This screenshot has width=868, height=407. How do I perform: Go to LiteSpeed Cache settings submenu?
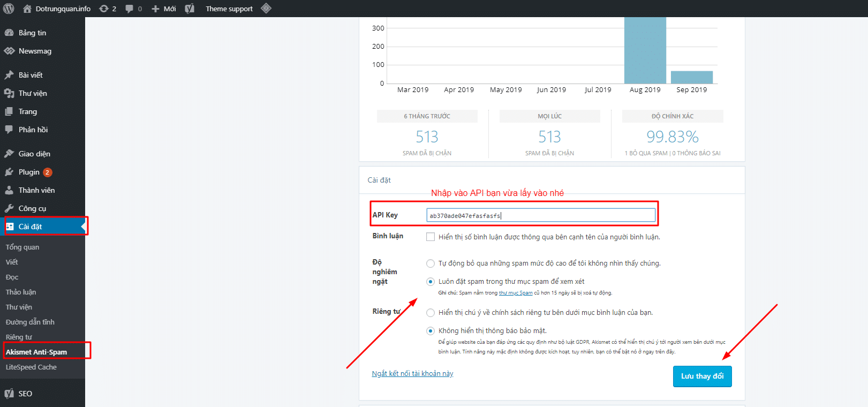tap(31, 367)
